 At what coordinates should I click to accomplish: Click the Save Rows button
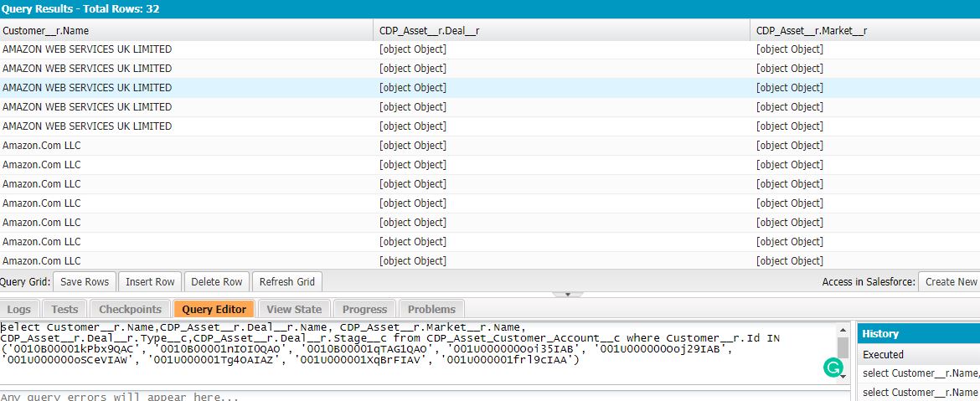(85, 281)
